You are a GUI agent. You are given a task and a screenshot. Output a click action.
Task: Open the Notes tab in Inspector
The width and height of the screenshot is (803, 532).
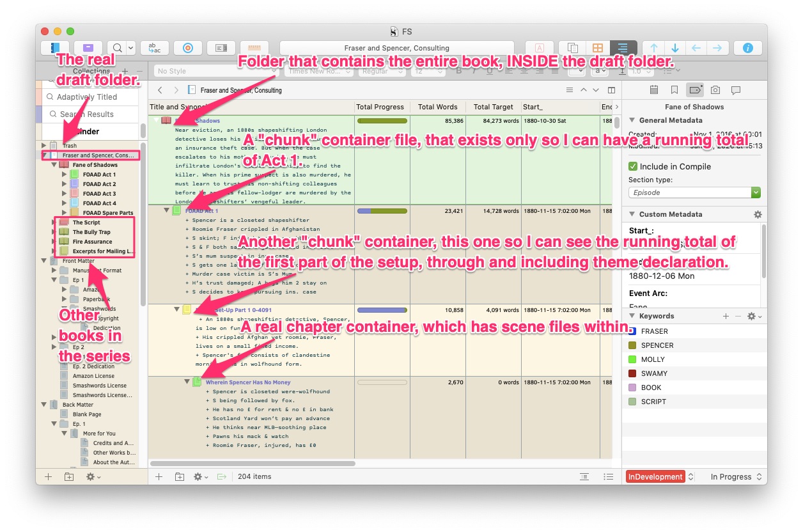pyautogui.click(x=653, y=90)
